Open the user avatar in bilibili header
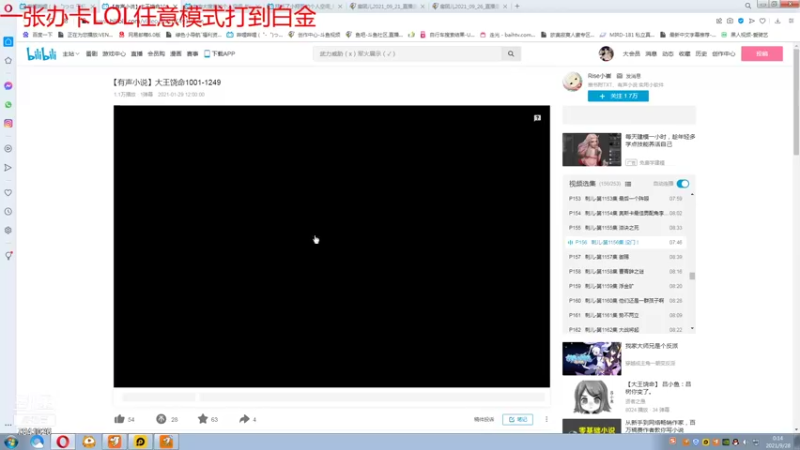The image size is (800, 450). (x=606, y=54)
